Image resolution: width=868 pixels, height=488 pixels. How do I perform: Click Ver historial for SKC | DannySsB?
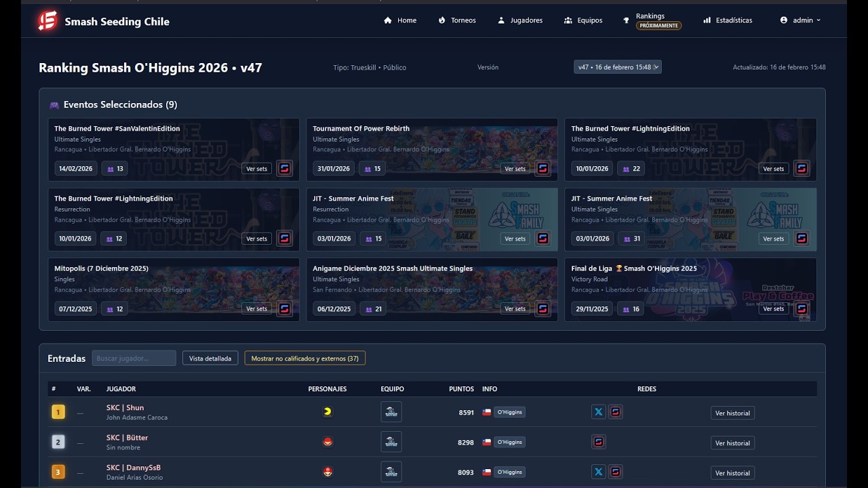[x=732, y=472]
